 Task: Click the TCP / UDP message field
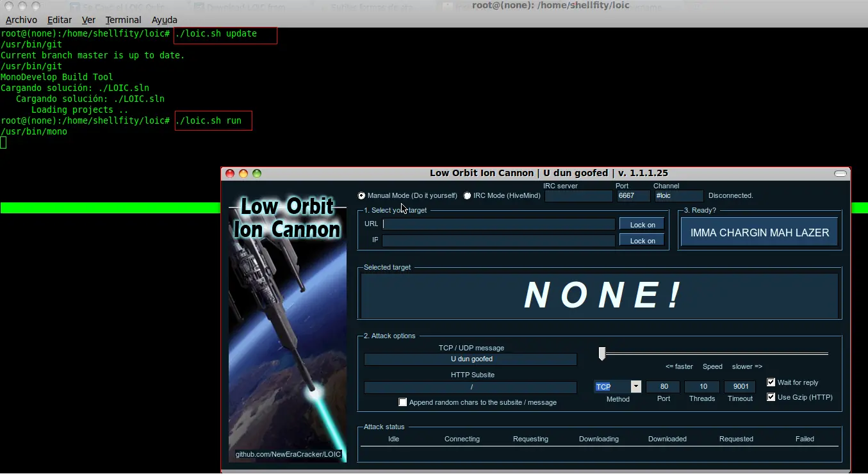pyautogui.click(x=471, y=359)
